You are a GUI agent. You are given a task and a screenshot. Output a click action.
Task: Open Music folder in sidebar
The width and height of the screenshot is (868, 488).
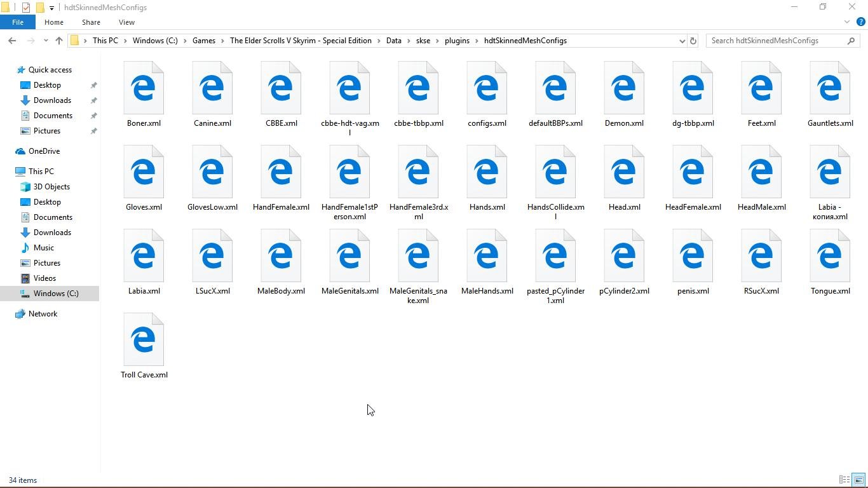click(x=43, y=248)
